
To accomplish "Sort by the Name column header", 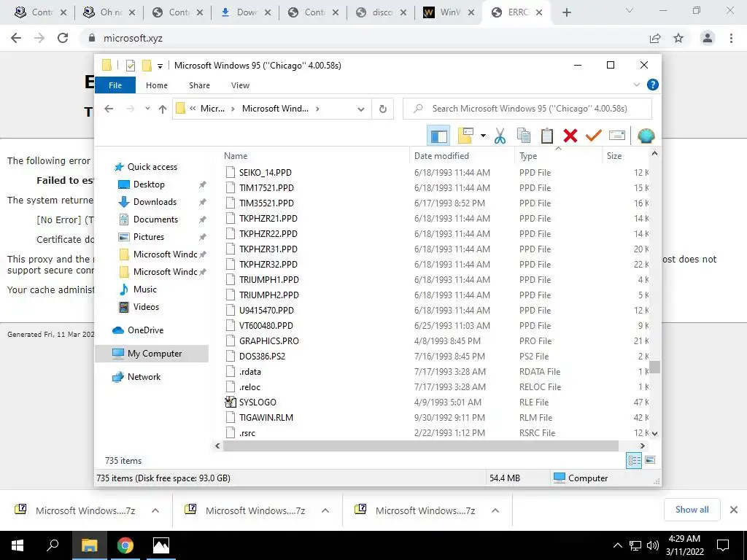I will coord(316,156).
